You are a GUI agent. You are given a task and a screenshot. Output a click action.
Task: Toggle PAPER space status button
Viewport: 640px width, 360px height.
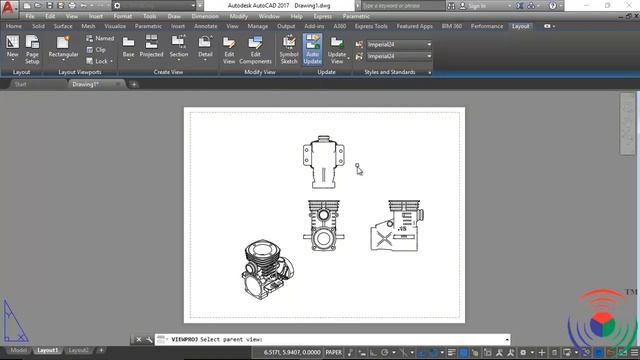(333, 352)
